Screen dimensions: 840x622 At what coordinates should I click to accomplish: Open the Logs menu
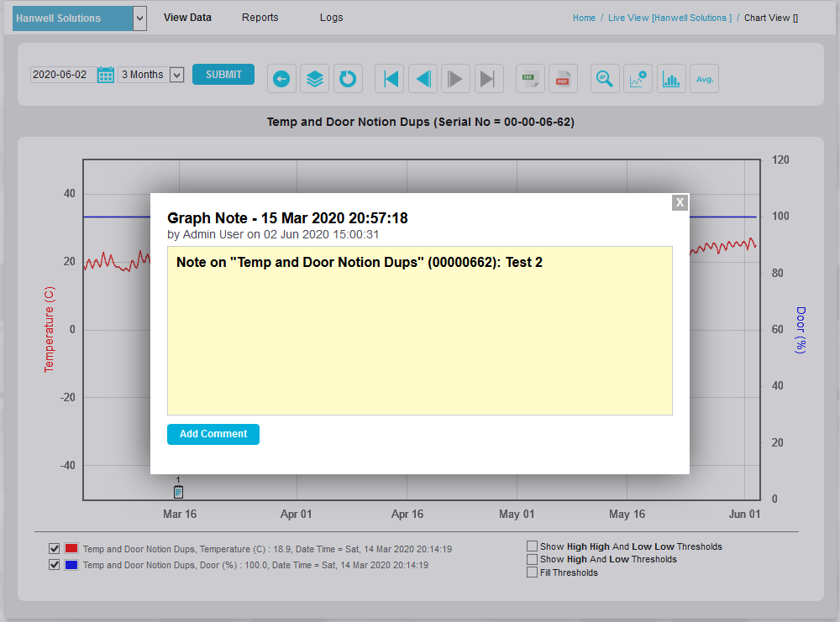point(331,18)
